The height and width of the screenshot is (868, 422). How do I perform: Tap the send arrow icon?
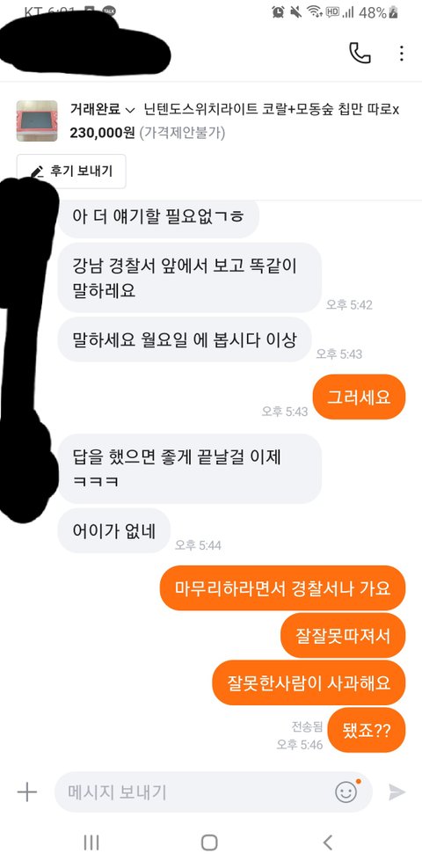pos(397,792)
